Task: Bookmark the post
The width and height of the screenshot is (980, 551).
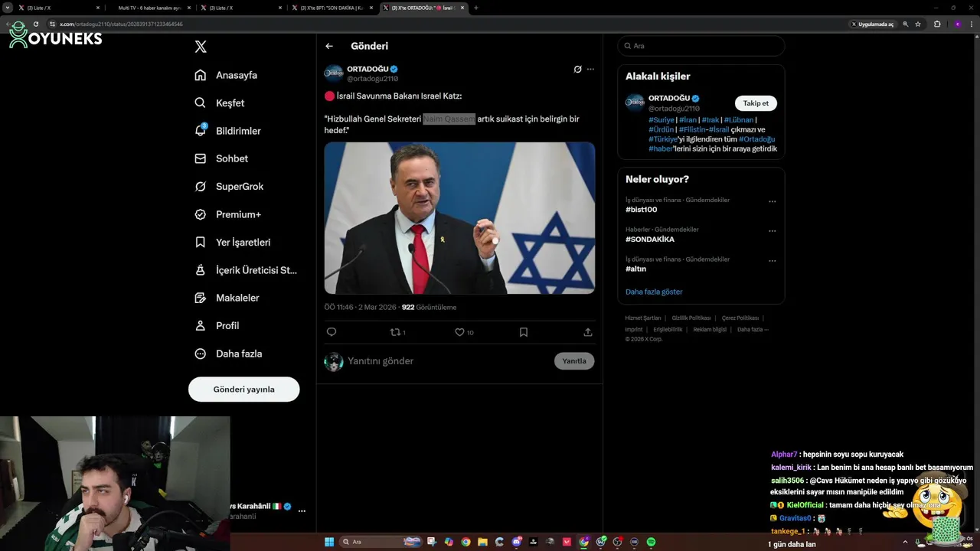Action: pyautogui.click(x=524, y=332)
